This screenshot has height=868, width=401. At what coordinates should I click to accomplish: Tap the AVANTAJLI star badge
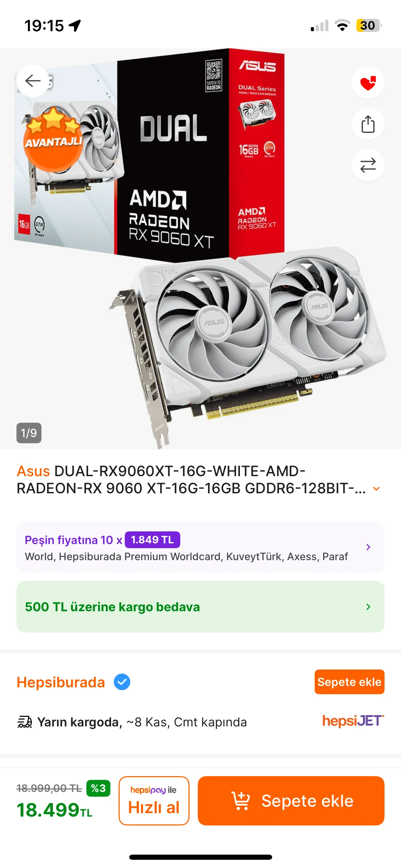click(x=53, y=139)
